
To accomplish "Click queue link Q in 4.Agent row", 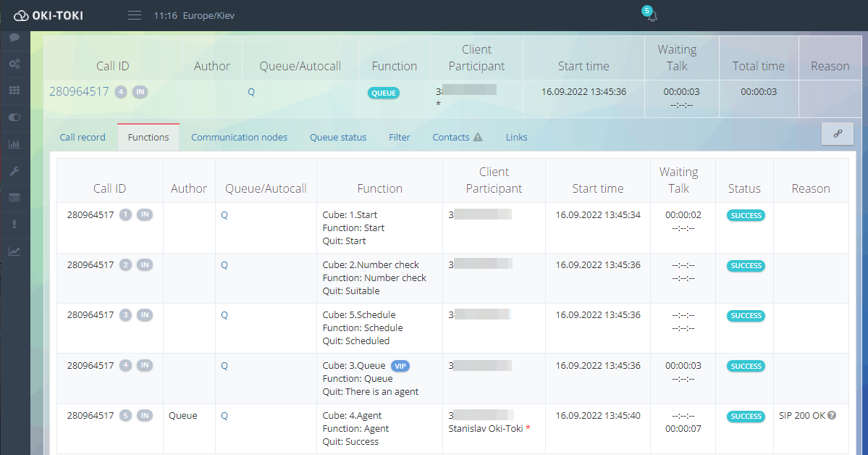I will (x=224, y=416).
